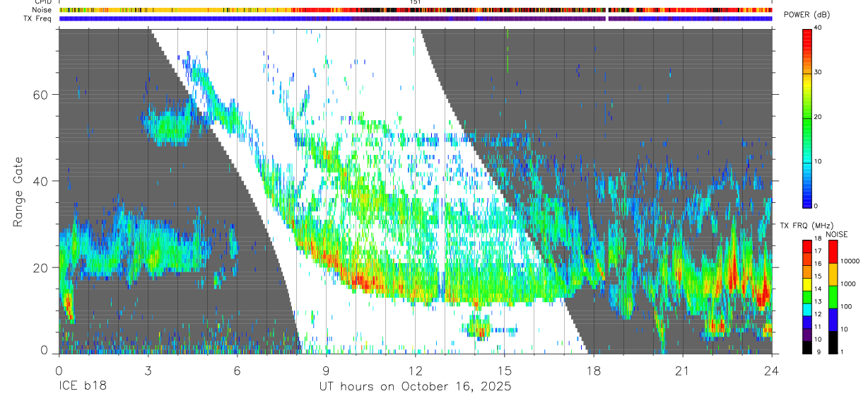The width and height of the screenshot is (868, 401).
Task: Click the 12 hour tick on UT axis
Action: (415, 370)
